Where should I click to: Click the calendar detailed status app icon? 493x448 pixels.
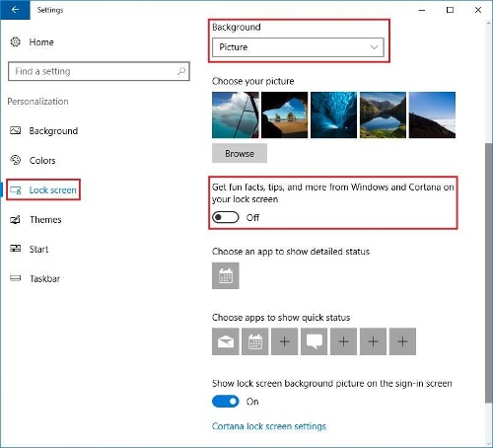[226, 275]
